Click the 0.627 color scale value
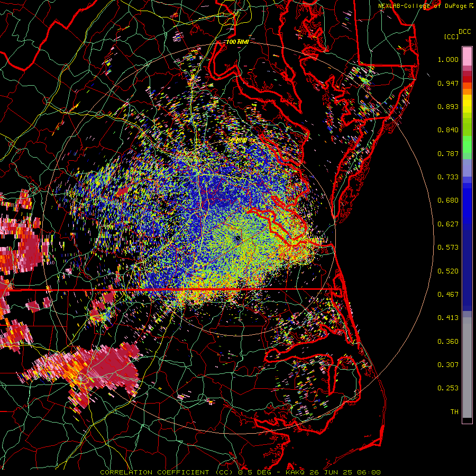 [448, 224]
